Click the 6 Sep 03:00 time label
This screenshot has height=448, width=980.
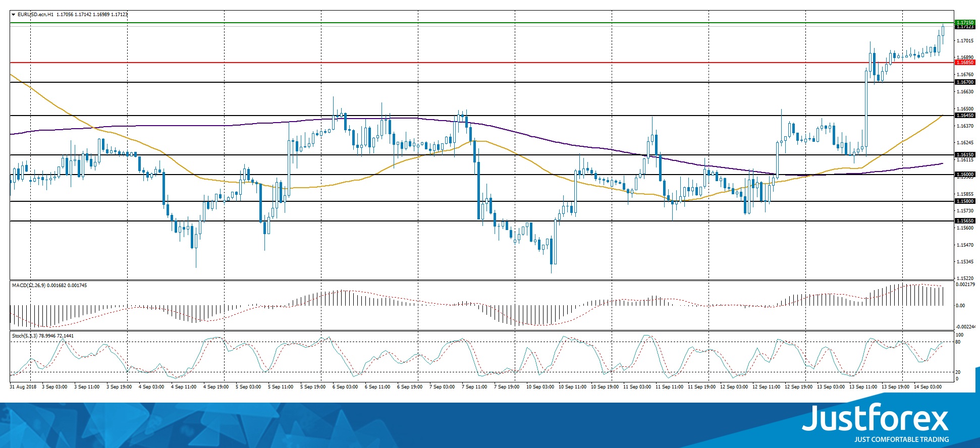345,387
